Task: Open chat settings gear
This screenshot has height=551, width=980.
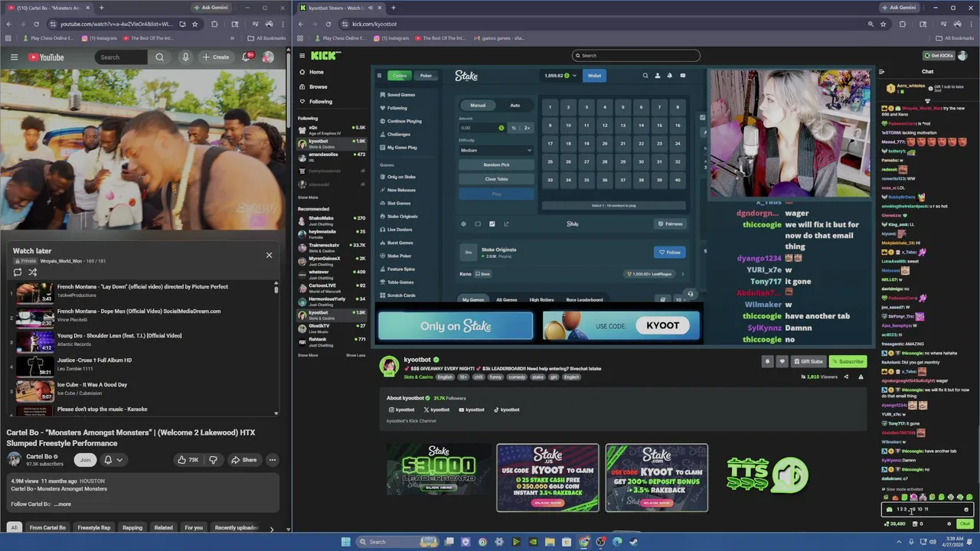Action: 949,524
